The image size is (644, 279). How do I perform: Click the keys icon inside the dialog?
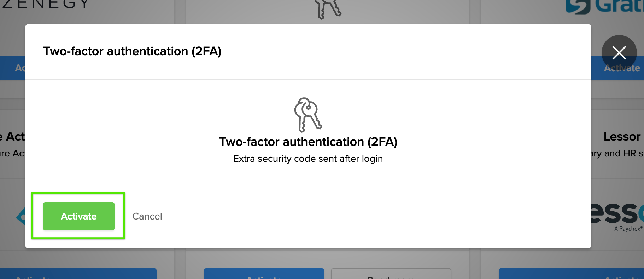[x=308, y=115]
